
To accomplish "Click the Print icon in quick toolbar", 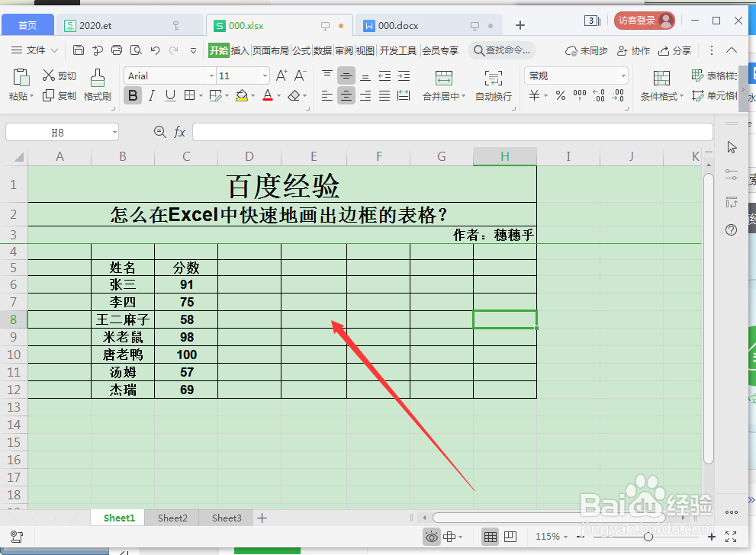I will (117, 50).
